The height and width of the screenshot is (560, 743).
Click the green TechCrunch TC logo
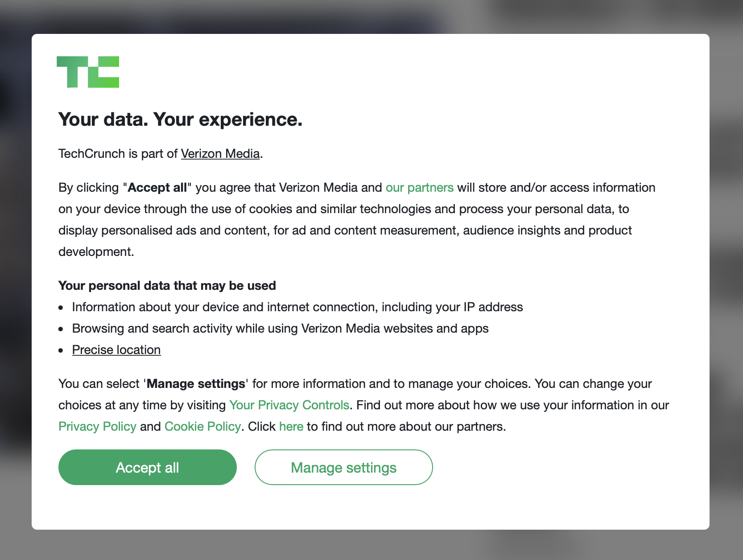coord(88,72)
